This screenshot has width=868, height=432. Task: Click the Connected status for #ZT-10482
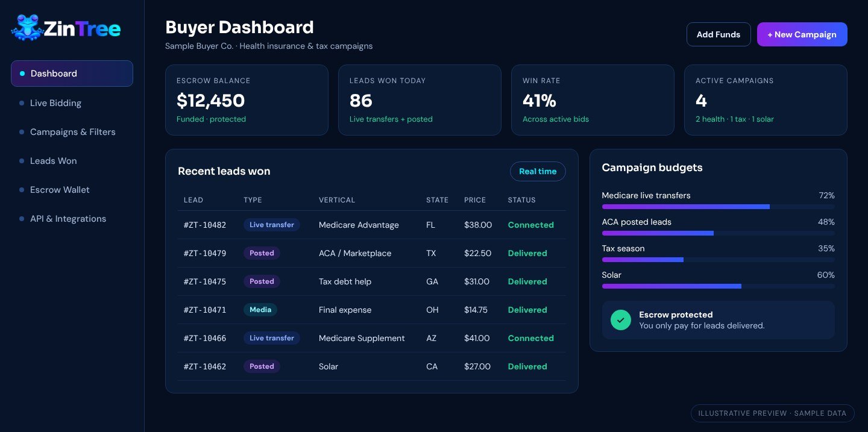[x=530, y=225]
